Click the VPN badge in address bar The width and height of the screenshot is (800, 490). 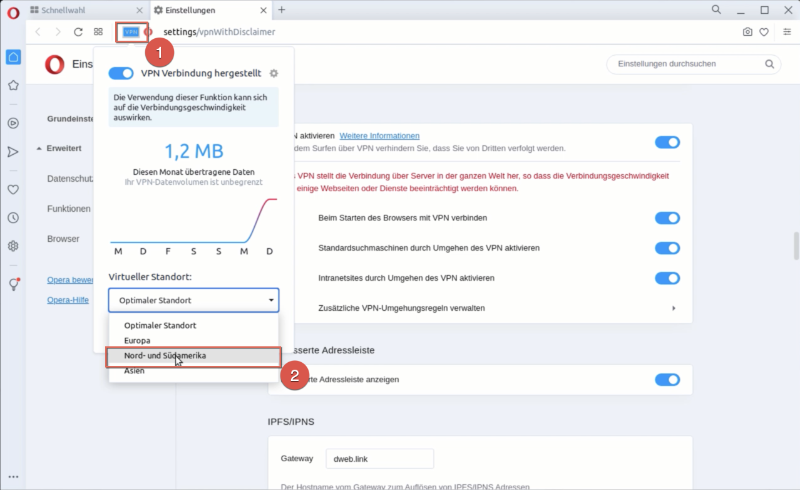(131, 32)
